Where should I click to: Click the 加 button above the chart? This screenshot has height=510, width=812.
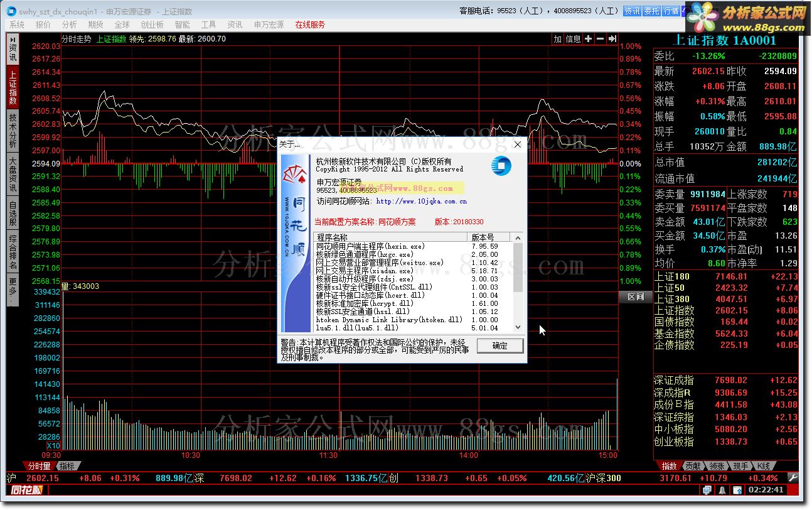click(557, 39)
